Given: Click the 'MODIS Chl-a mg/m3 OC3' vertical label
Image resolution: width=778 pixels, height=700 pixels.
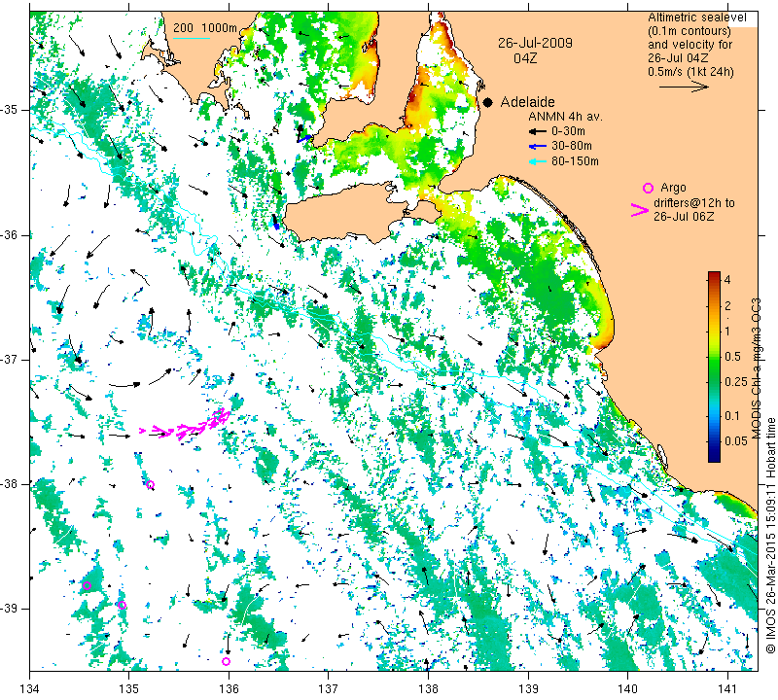Looking at the screenshot, I should coord(757,368).
